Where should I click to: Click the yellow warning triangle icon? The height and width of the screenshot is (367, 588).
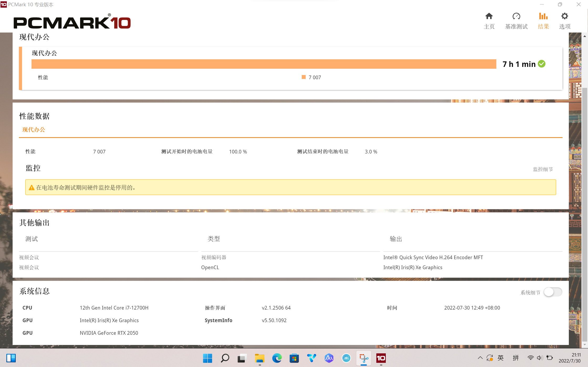coord(32,188)
